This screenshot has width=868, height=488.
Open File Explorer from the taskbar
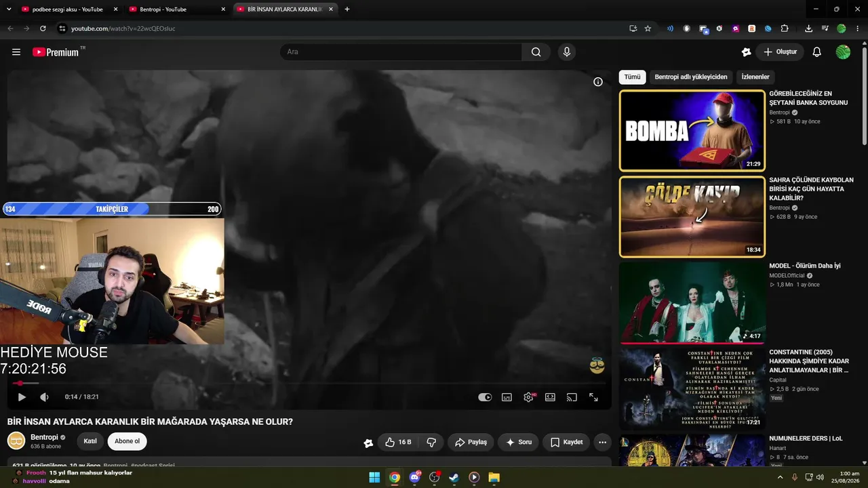494,477
